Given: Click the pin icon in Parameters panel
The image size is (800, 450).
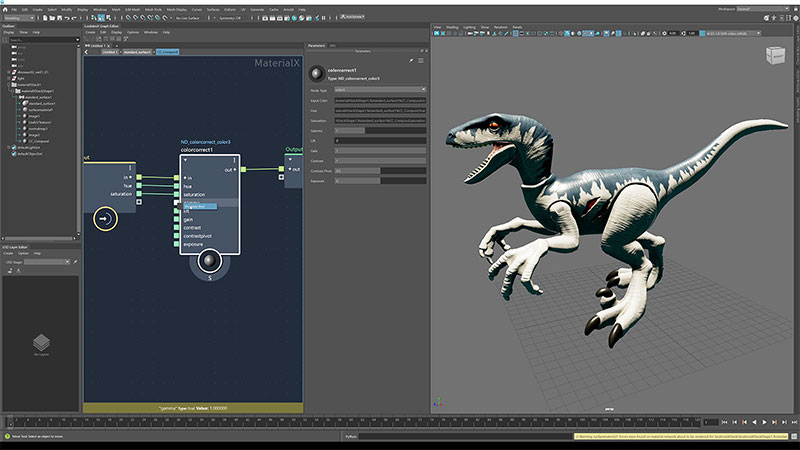Looking at the screenshot, I should [x=411, y=61].
